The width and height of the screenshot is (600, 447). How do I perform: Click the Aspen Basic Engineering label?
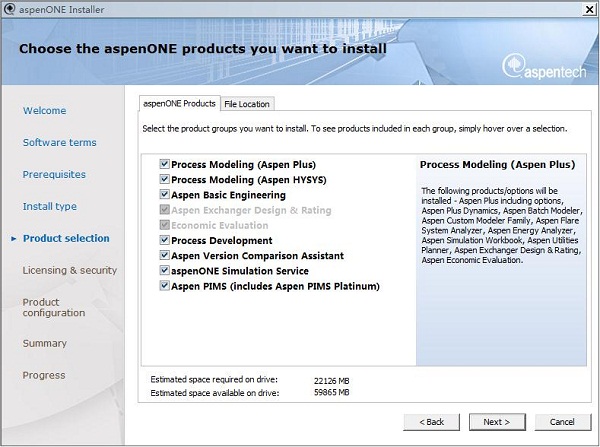click(228, 195)
